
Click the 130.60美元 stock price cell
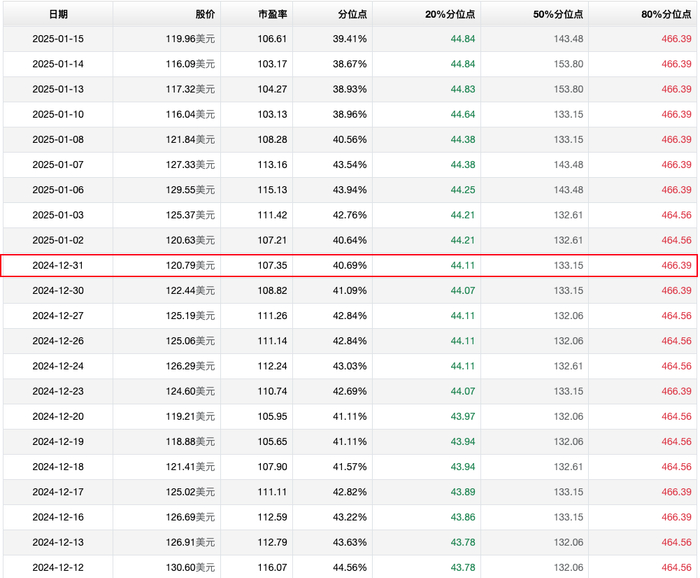coord(190,568)
